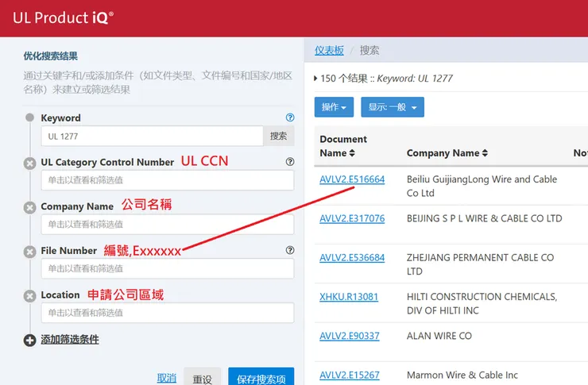588x385 pixels.
Task: Remove the File Number filter
Action: 29,252
